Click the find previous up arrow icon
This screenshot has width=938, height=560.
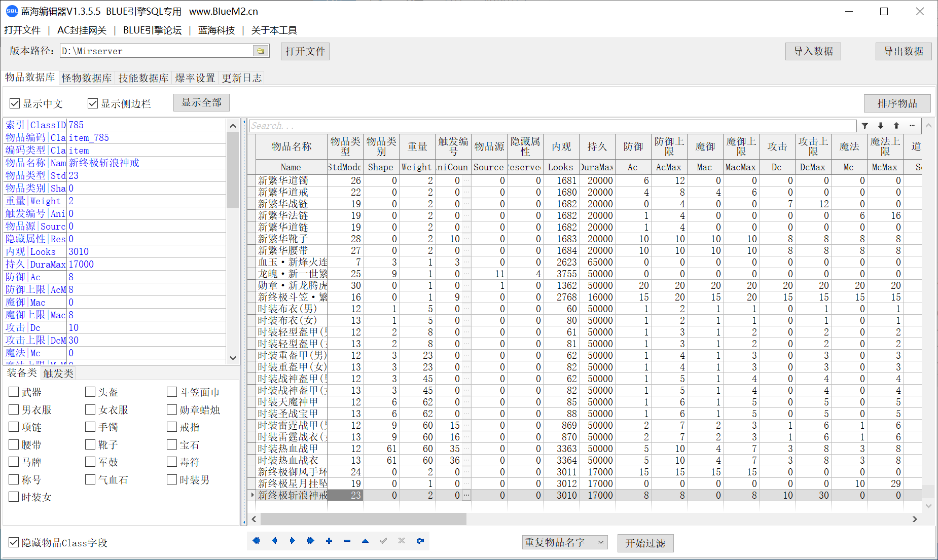coord(896,126)
